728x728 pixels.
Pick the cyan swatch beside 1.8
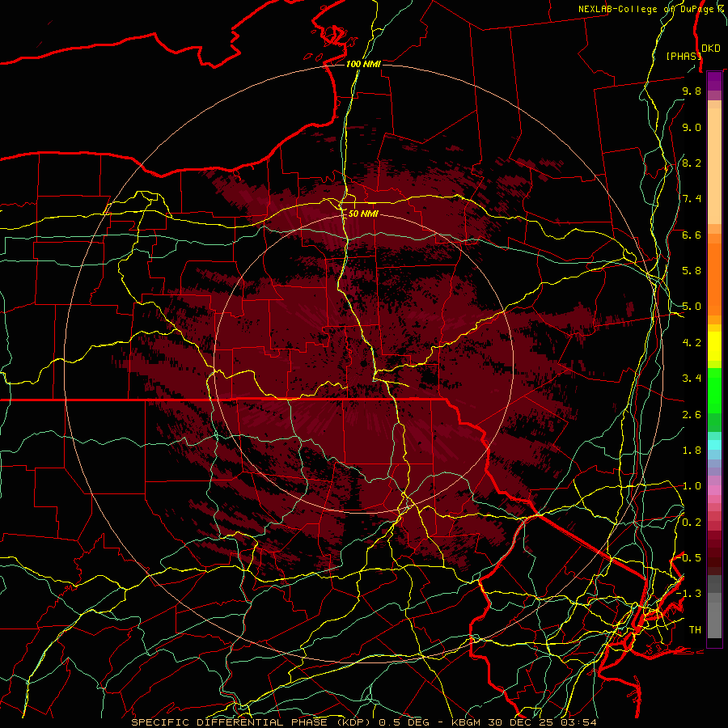[714, 445]
